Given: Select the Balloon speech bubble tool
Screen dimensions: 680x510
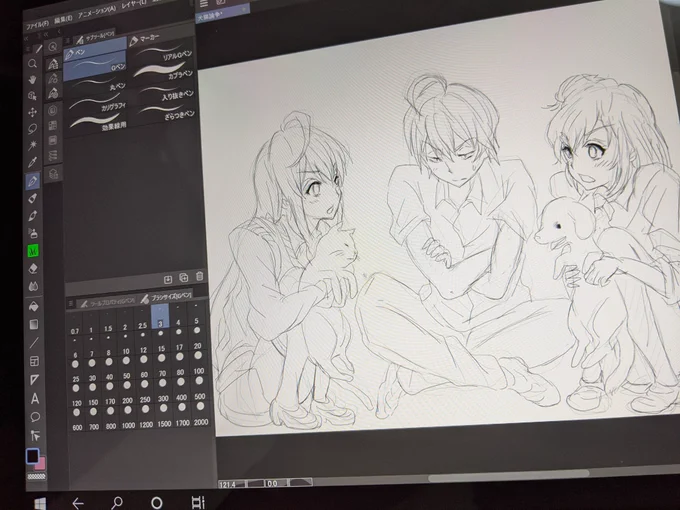Looking at the screenshot, I should [x=35, y=417].
